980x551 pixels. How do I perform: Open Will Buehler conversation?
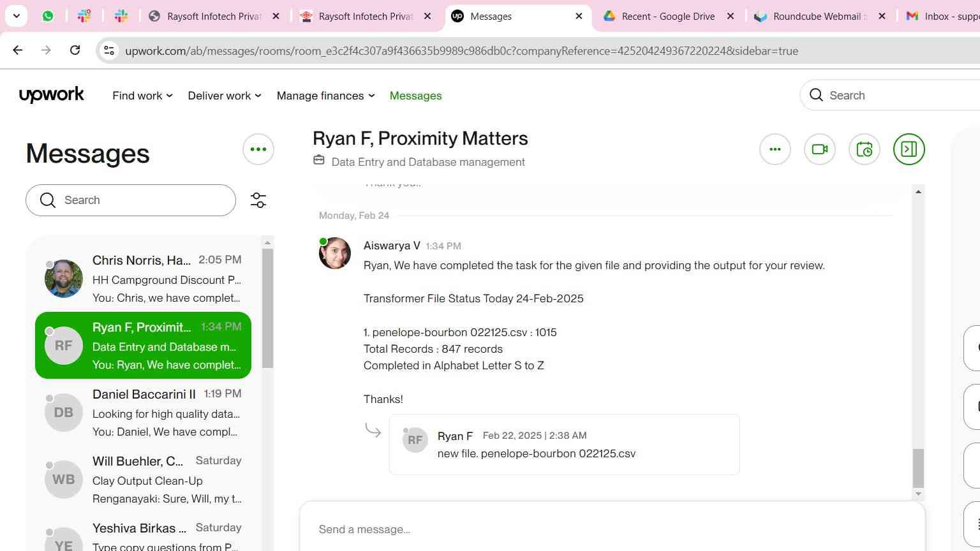pos(143,480)
